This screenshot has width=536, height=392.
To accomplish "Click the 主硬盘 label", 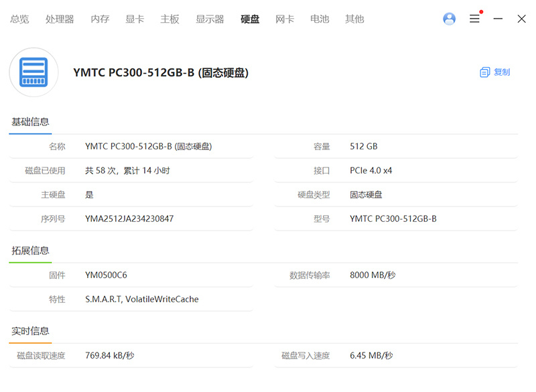I will 53,195.
